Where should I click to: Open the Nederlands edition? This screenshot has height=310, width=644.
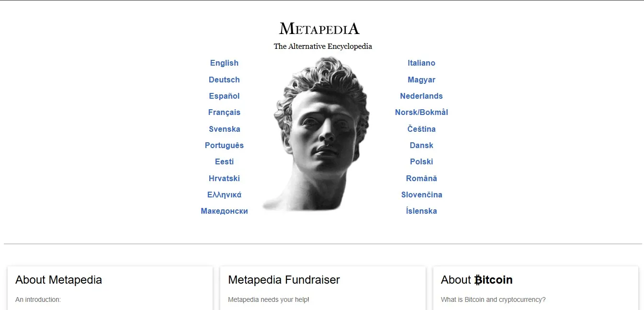point(421,96)
